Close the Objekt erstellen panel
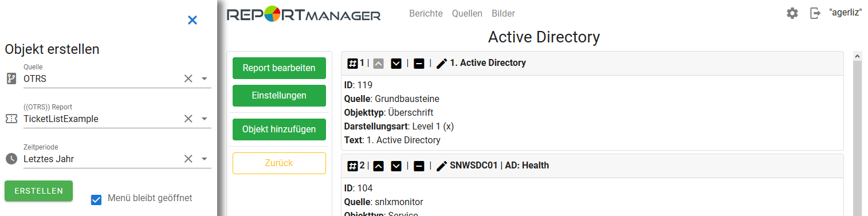 point(193,20)
